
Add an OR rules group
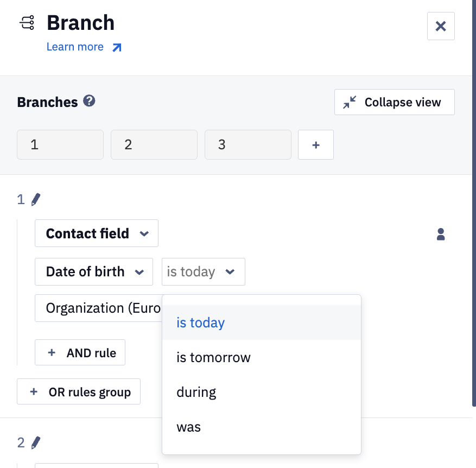(79, 391)
